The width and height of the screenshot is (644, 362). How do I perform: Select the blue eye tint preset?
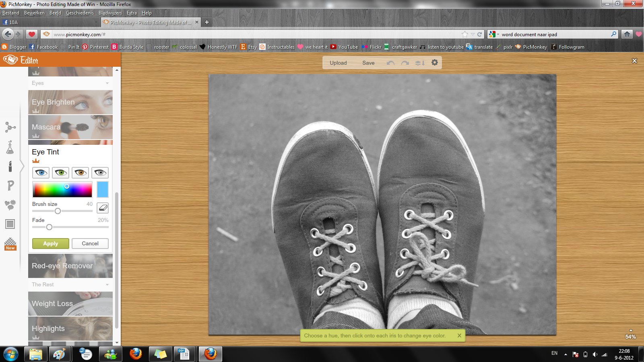41,173
